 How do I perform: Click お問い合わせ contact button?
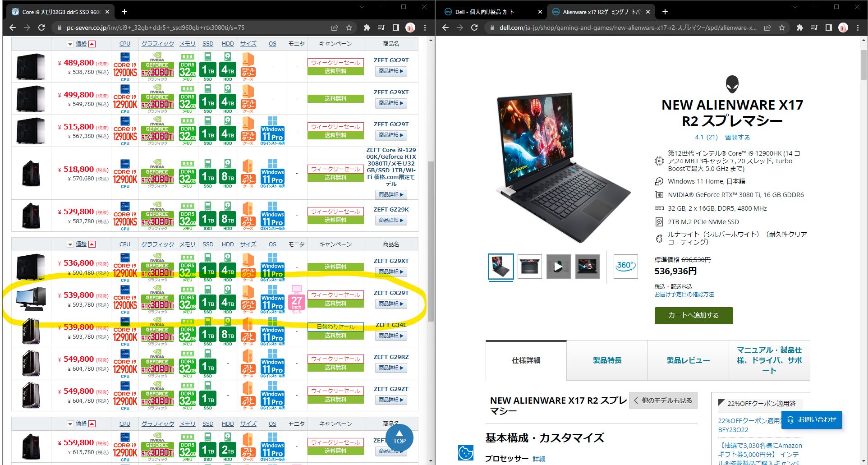(x=812, y=419)
